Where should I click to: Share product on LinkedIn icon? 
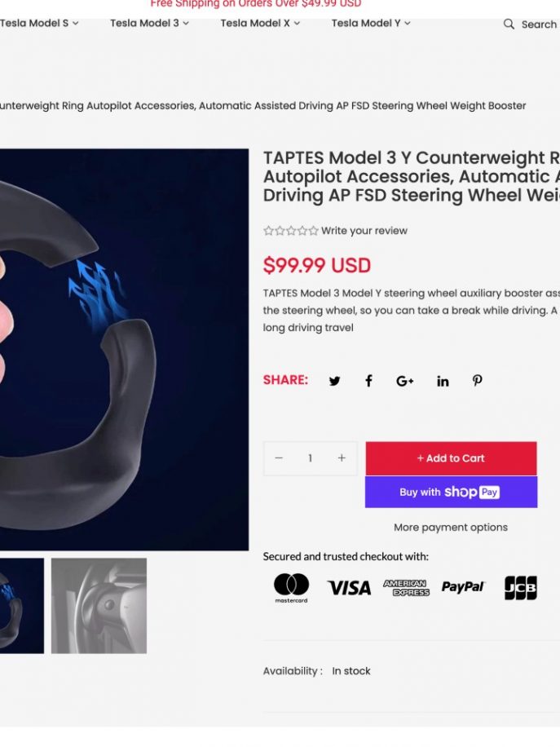[443, 381]
